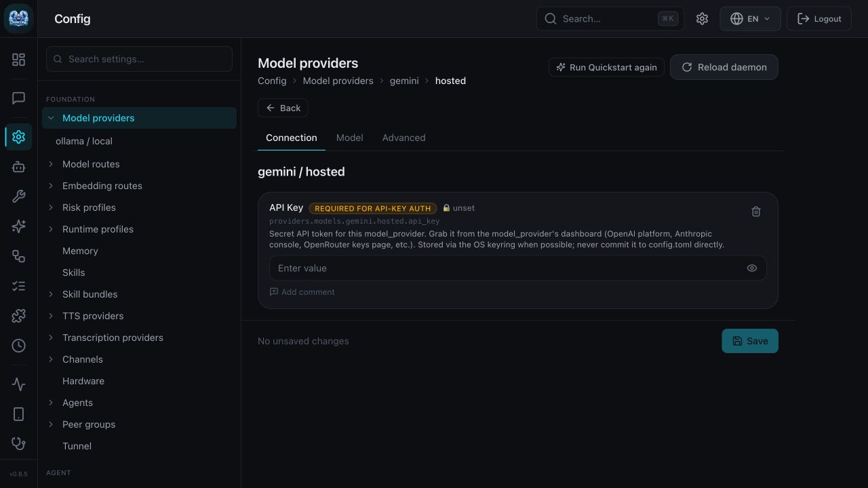
Task: Open the clock history icon in sidebar
Action: click(18, 346)
